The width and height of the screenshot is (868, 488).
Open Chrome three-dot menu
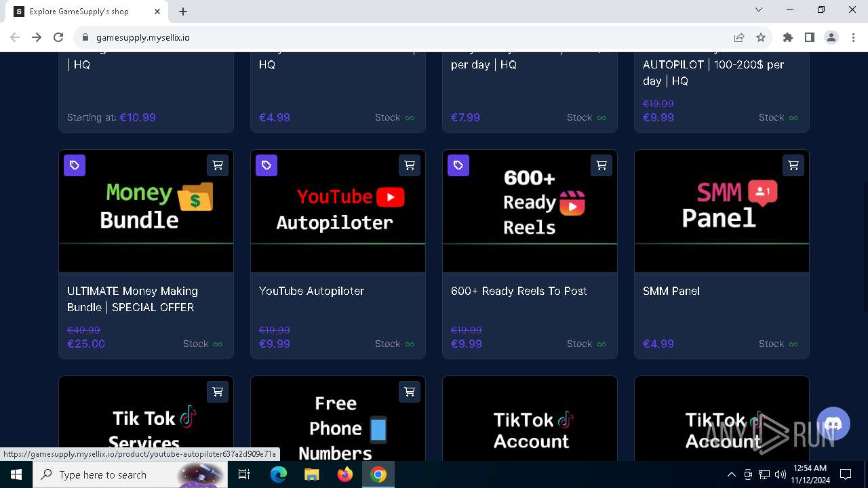click(853, 37)
